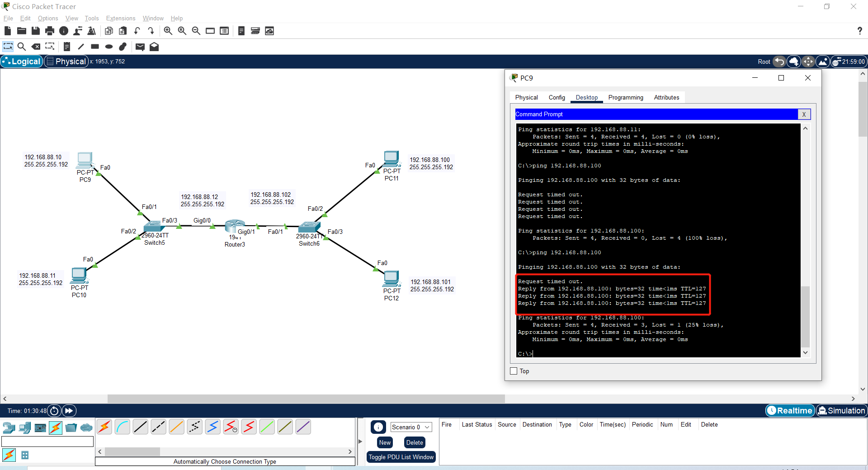Choose the Draw Rectangle tool
Viewport: 868px width, 470px height.
coord(95,47)
